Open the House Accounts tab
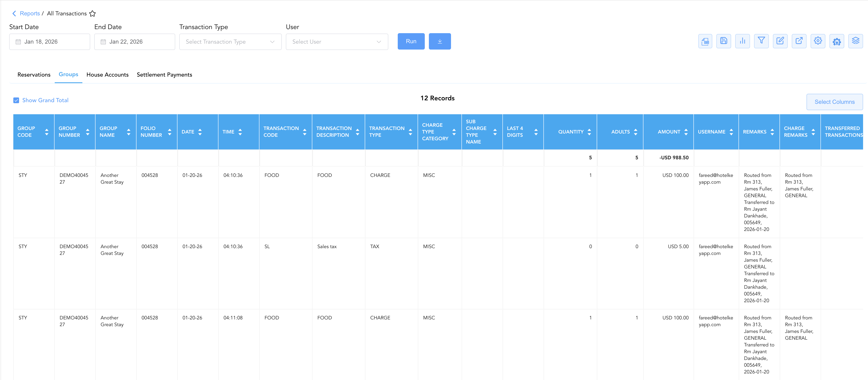This screenshot has width=868, height=380. 108,75
